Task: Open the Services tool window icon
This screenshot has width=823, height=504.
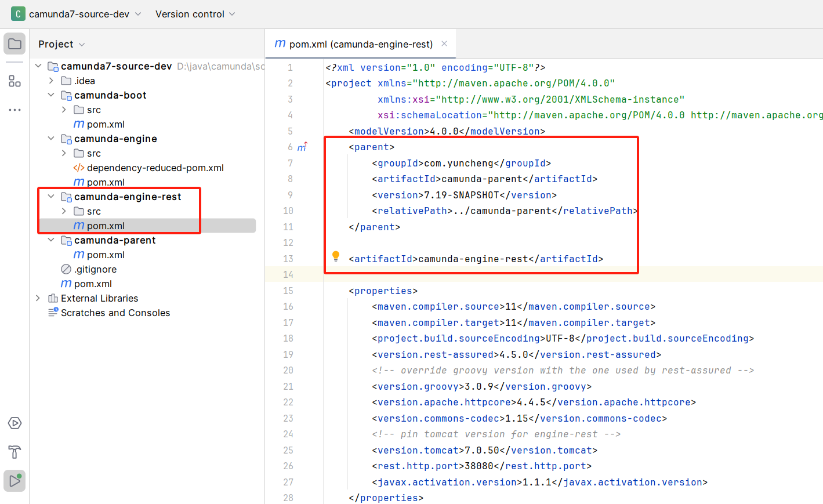Action: coord(14,423)
